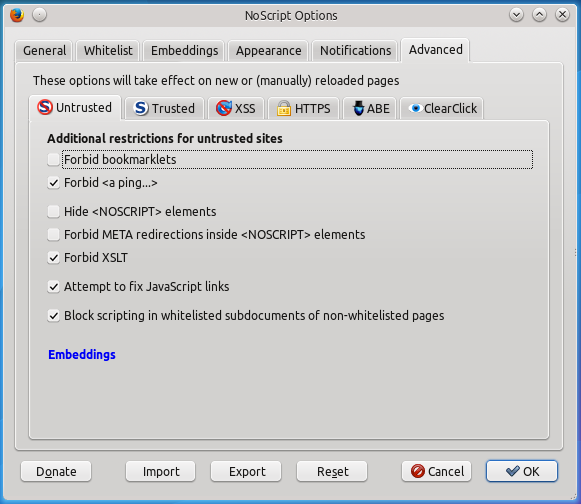Click the Import button
The width and height of the screenshot is (581, 504).
[161, 471]
